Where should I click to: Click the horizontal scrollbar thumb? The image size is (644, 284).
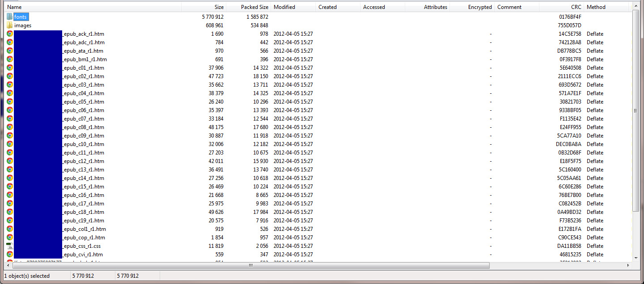(x=250, y=265)
